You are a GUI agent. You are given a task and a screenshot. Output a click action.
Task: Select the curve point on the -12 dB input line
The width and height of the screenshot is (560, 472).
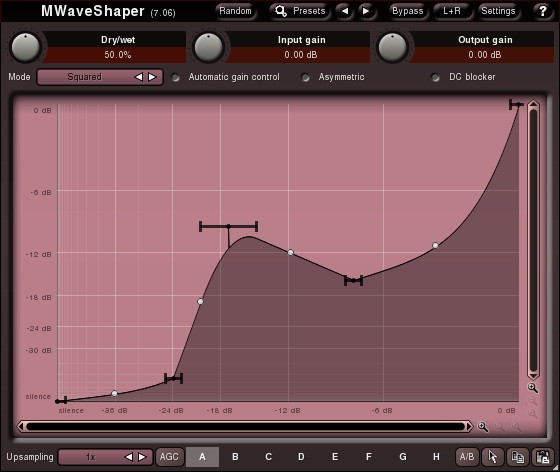[291, 252]
